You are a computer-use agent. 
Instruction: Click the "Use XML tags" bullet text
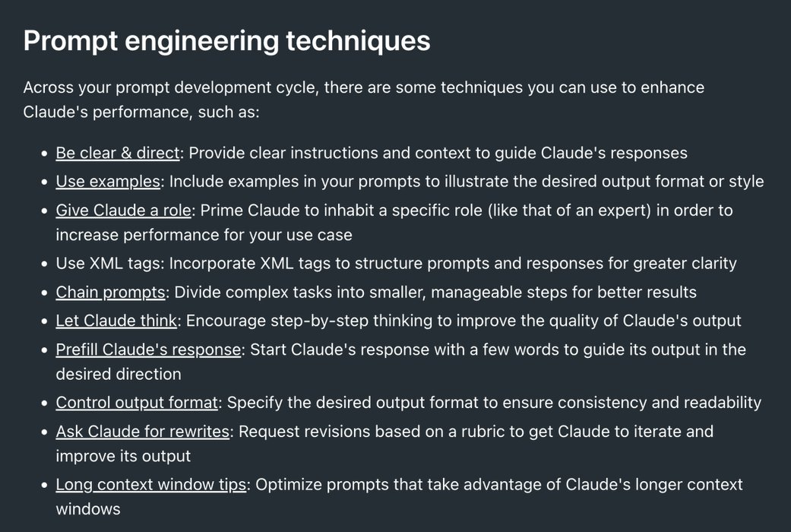pos(108,263)
